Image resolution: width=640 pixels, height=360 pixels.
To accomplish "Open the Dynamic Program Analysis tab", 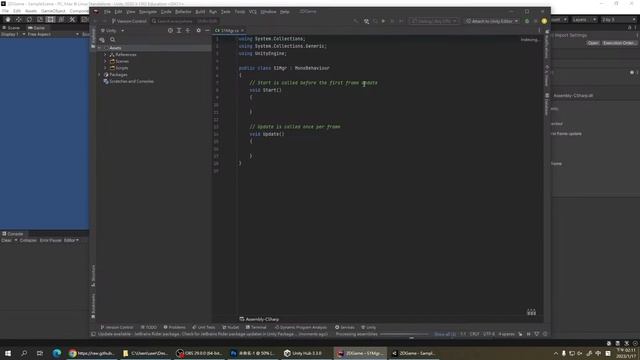I will pos(301,327).
